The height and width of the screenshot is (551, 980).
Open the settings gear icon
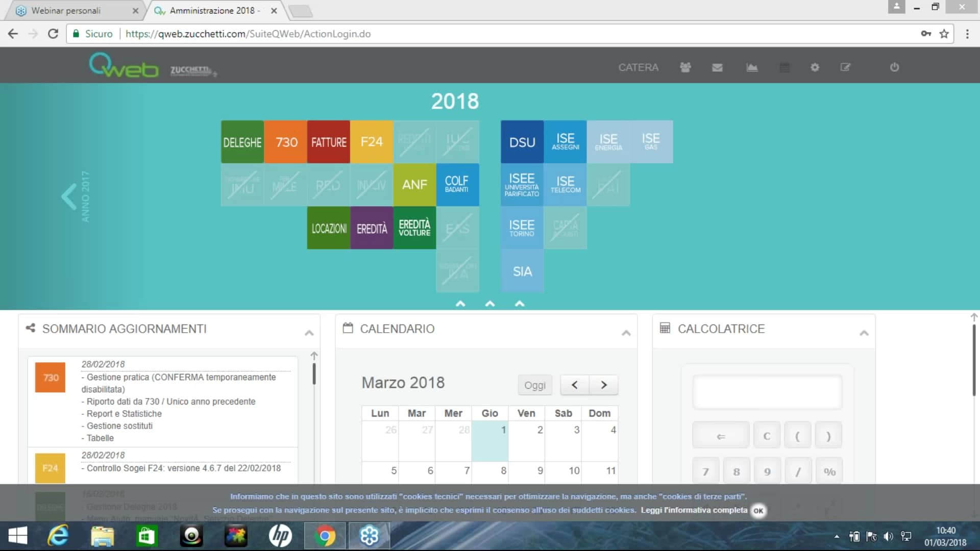[815, 67]
